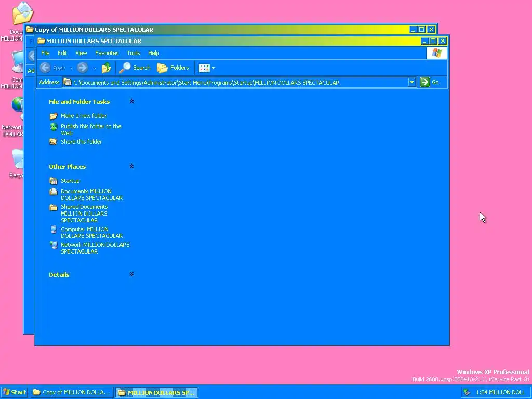Click MILLION DOLLARS SP... taskbar button
The width and height of the screenshot is (532, 399).
pyautogui.click(x=157, y=393)
